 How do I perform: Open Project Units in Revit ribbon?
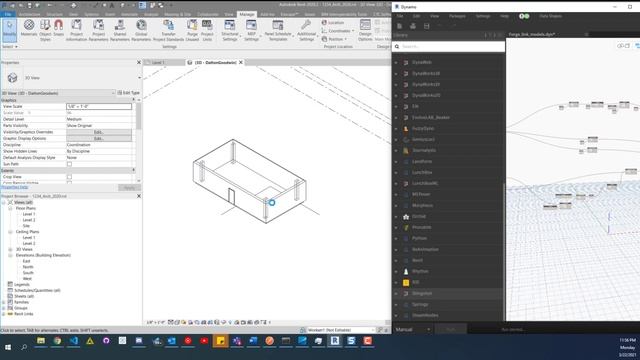207,30
